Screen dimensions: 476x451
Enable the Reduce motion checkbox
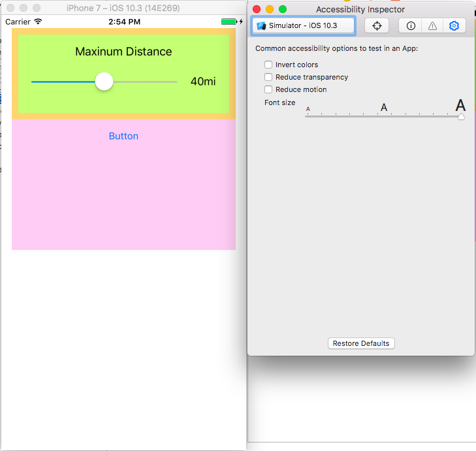coord(268,89)
